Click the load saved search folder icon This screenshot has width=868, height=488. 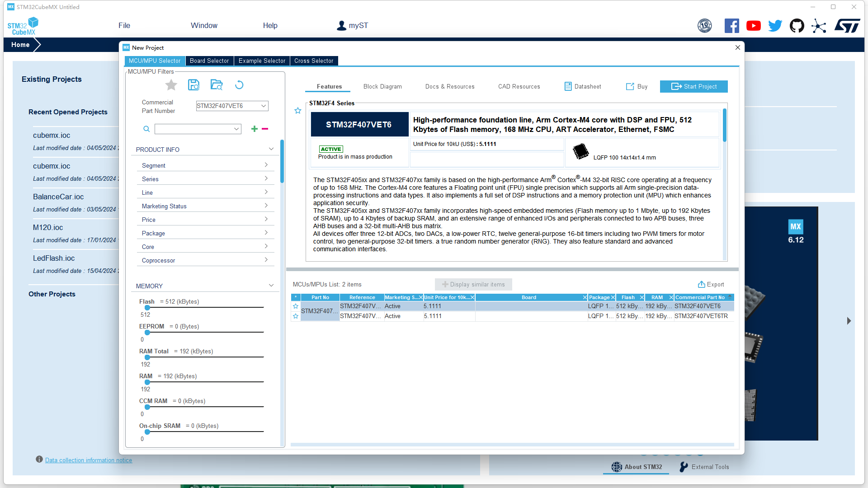(x=217, y=85)
